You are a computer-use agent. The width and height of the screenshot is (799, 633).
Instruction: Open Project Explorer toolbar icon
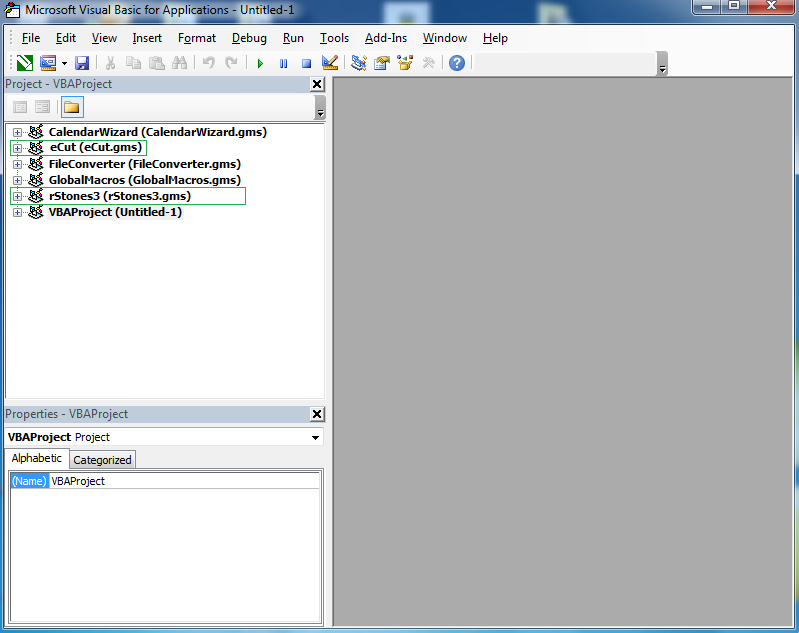359,63
